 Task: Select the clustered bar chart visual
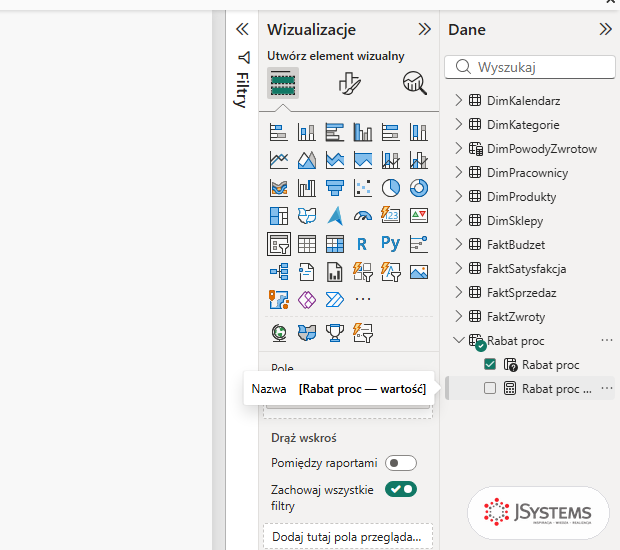[335, 132]
